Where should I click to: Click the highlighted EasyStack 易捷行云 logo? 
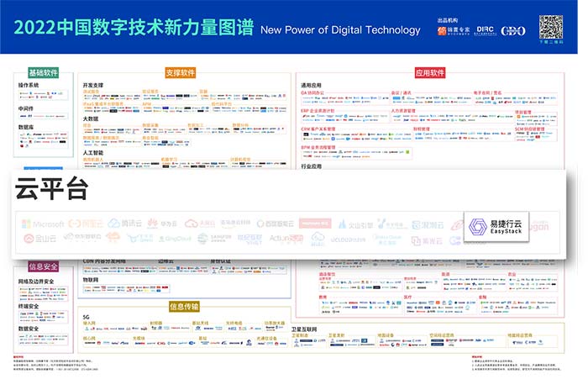[496, 226]
